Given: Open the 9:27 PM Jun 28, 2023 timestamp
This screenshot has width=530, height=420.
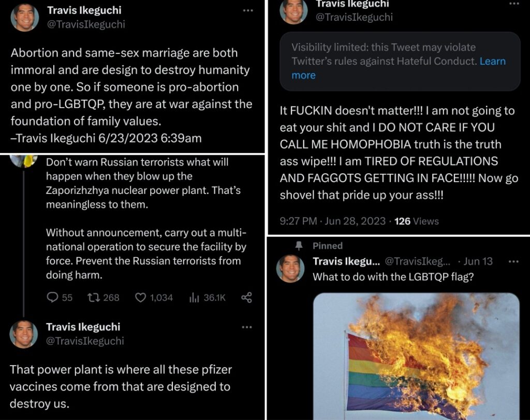Looking at the screenshot, I should pos(333,221).
